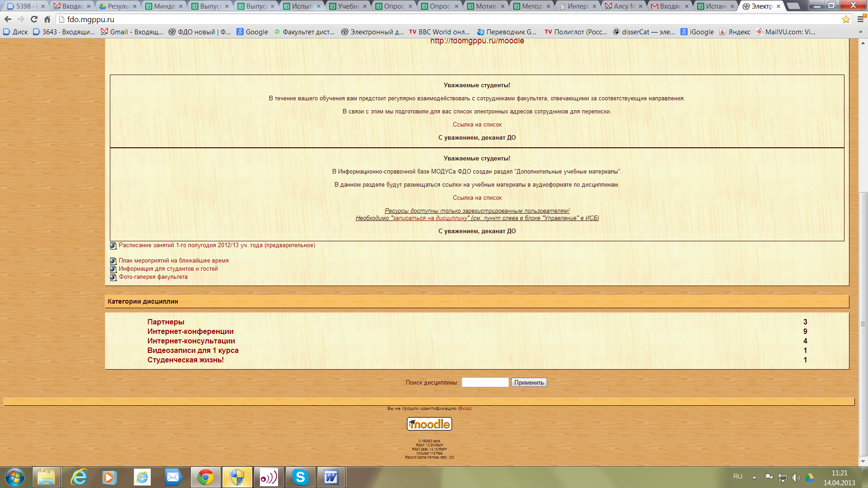Click the Moodle logo
Screen dimensions: 868x488
[x=429, y=424]
